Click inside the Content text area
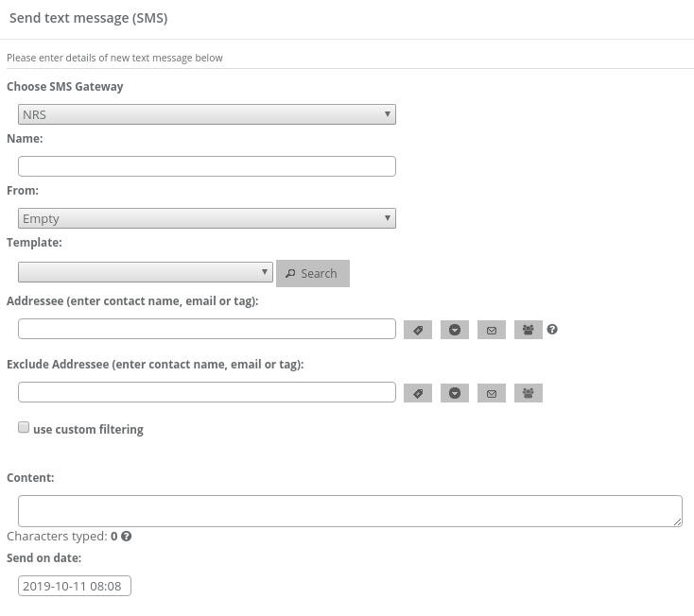694x616 pixels. 350,510
